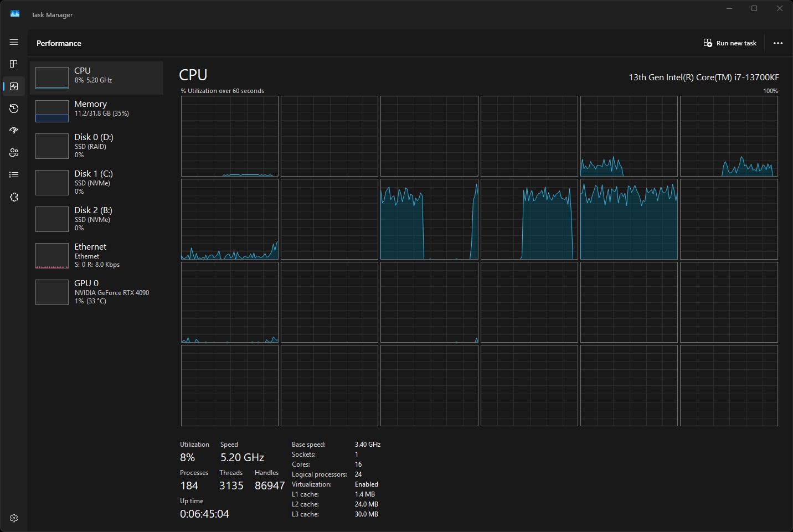Switch to the Users page icon
793x532 pixels.
coord(14,153)
